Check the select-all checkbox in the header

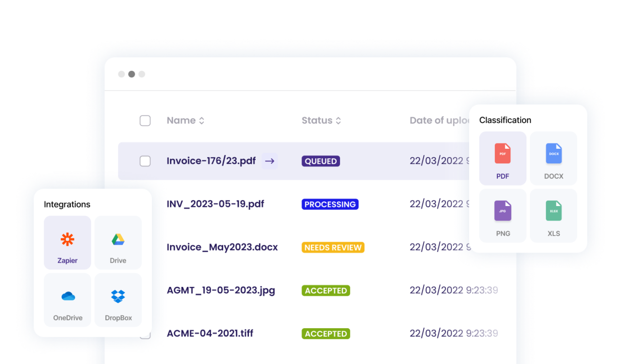(145, 120)
